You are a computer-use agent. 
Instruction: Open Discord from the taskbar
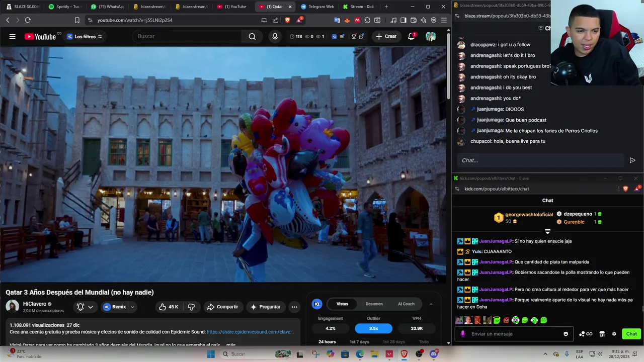[434, 354]
